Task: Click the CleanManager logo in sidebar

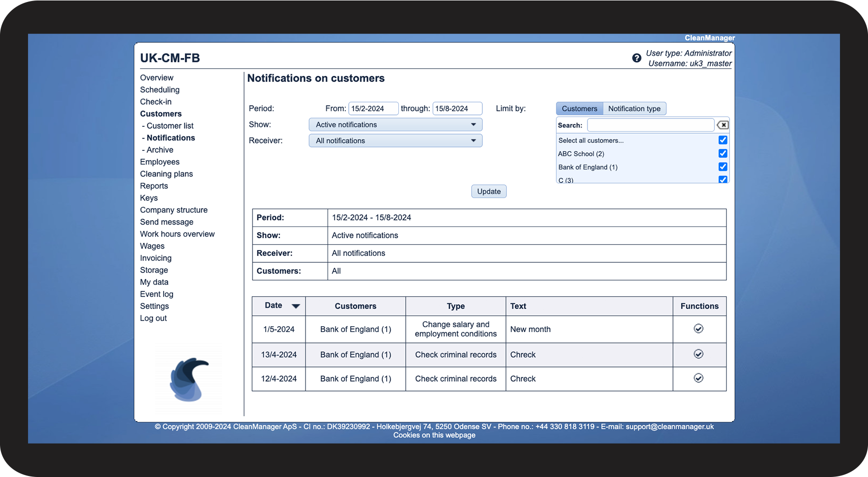Action: 189,379
